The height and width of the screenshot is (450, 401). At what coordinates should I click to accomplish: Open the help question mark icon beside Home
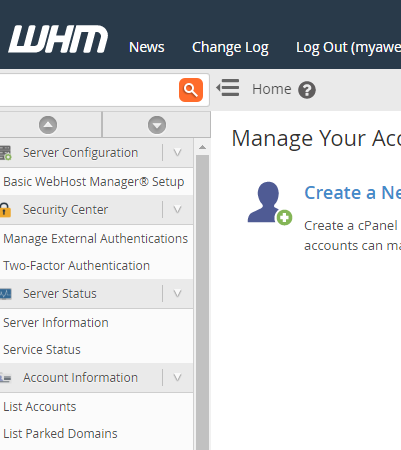point(307,90)
